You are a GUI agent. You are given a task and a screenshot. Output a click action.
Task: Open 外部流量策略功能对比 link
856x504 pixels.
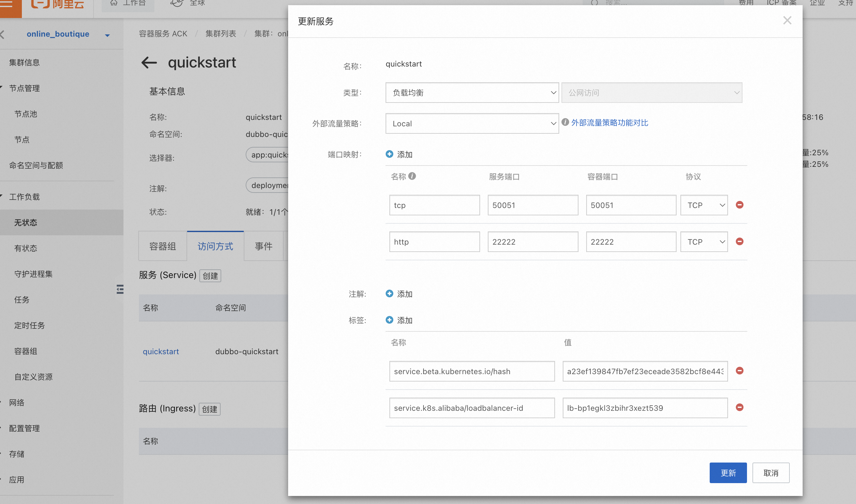click(609, 122)
